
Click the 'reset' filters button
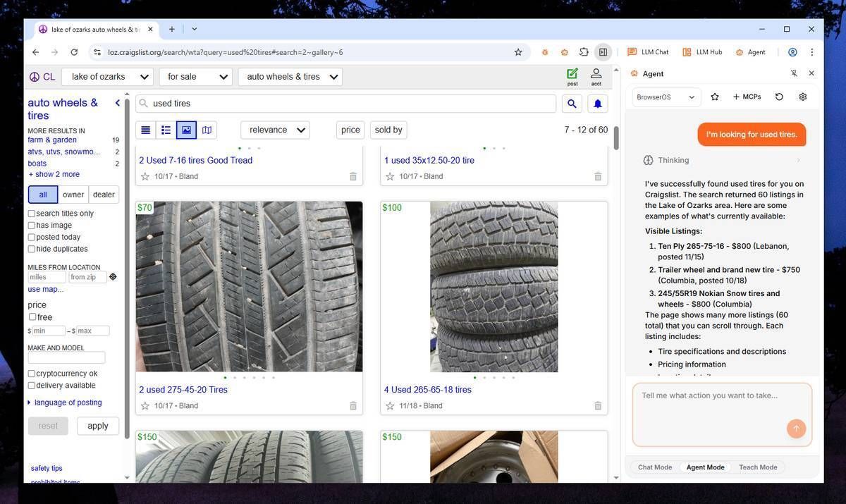tap(48, 426)
